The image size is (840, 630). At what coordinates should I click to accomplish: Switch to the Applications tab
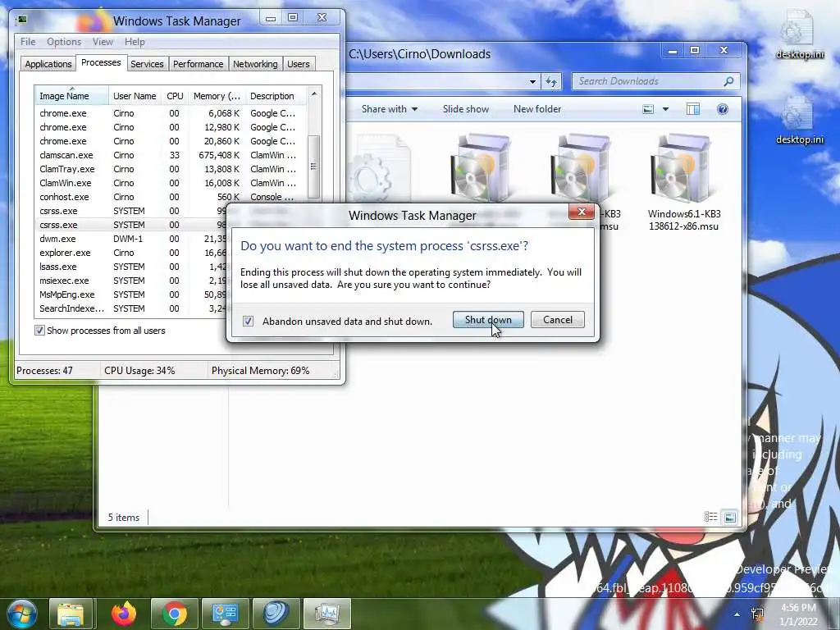click(48, 64)
